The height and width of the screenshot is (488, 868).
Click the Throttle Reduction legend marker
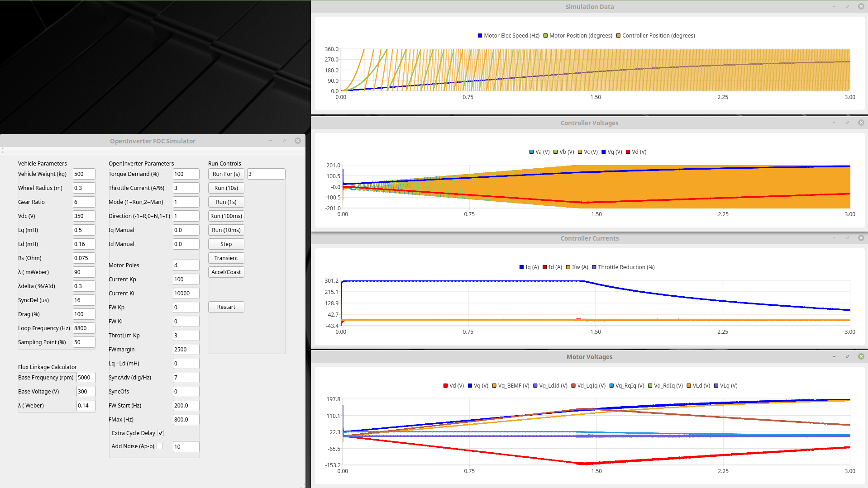(594, 267)
